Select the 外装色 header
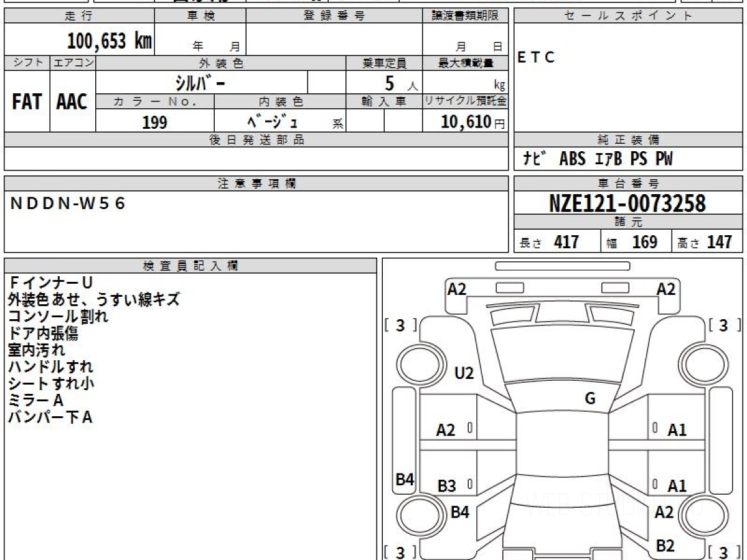 point(221,63)
